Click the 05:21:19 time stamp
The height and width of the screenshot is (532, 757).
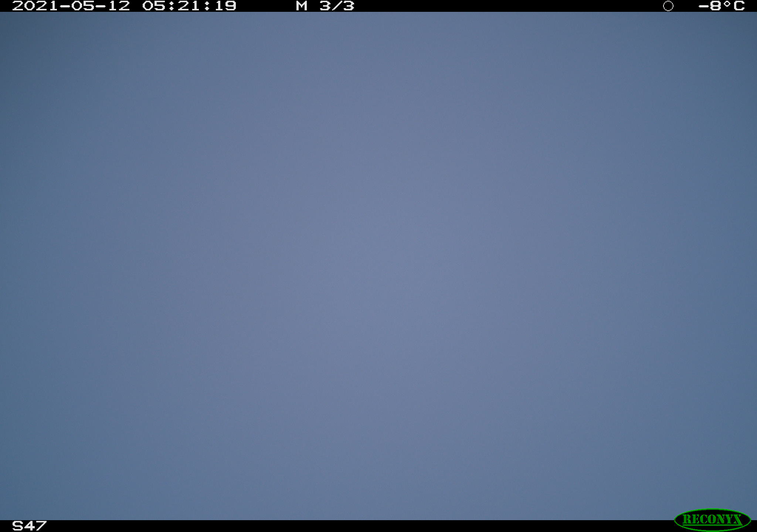(x=189, y=6)
